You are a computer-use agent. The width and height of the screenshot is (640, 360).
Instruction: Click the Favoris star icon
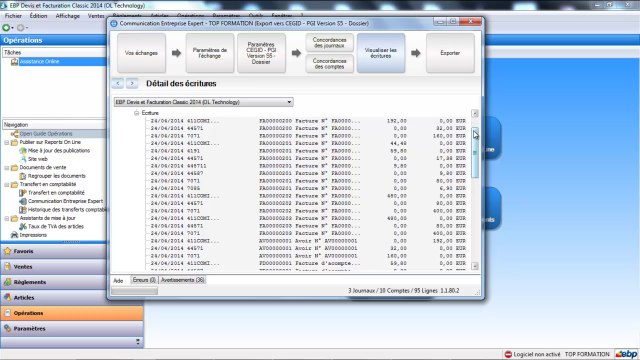(7, 251)
